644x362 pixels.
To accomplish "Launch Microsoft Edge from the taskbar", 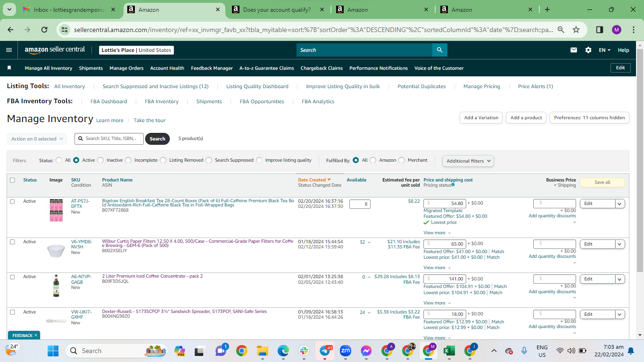I will click(x=283, y=351).
